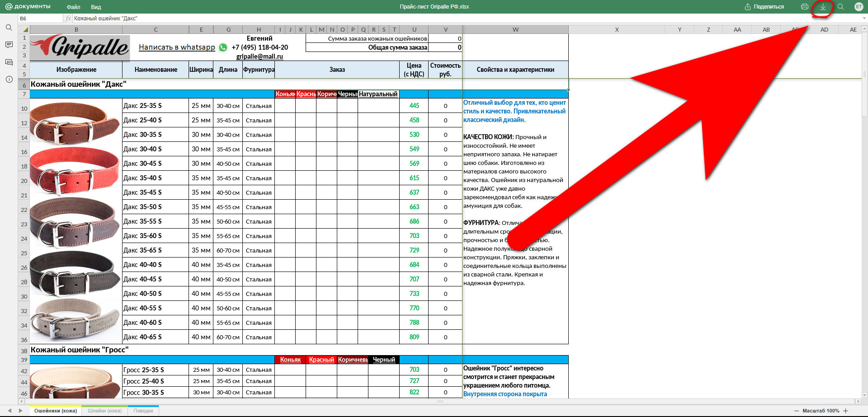Click the Свойства и характеристики header cell
The image size is (868, 417).
[515, 70]
